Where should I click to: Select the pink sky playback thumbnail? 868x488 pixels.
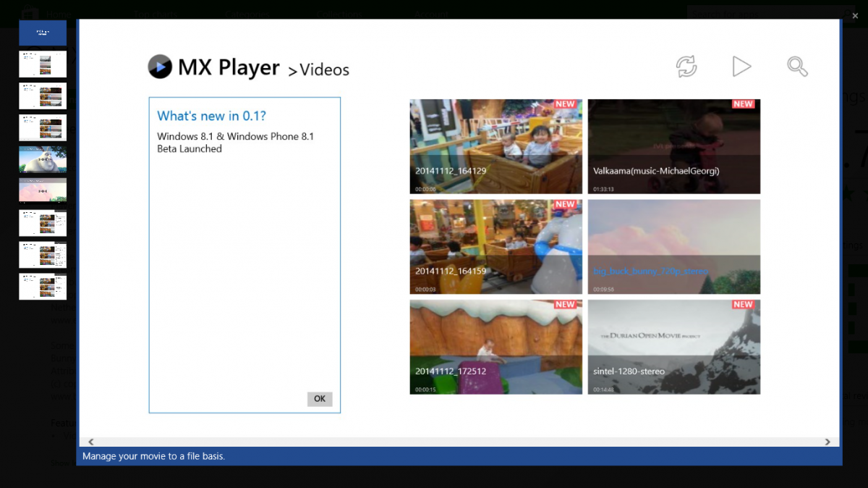point(43,190)
